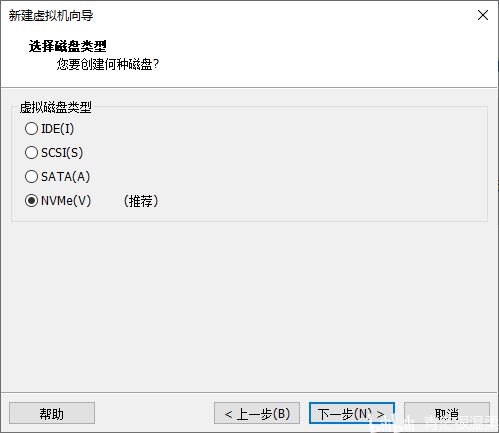Click the 虚拟磁盘类型 group box label
Screen dimensions: 499x433
click(56, 107)
